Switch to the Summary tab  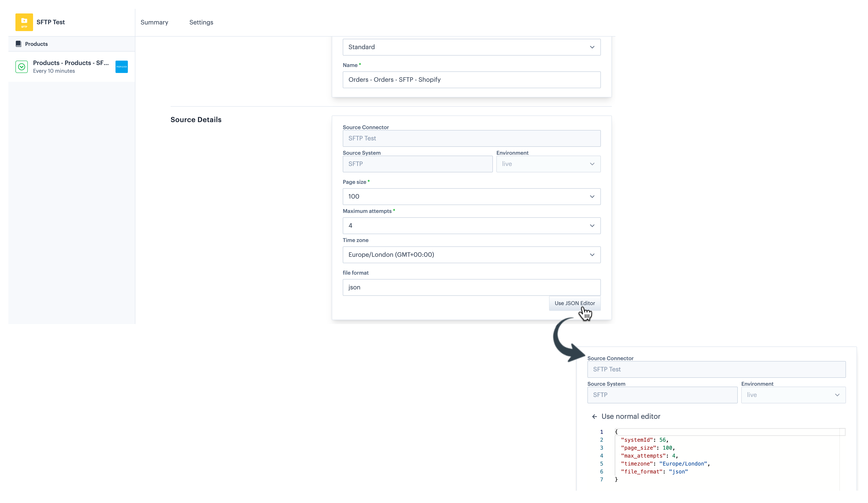tap(154, 22)
